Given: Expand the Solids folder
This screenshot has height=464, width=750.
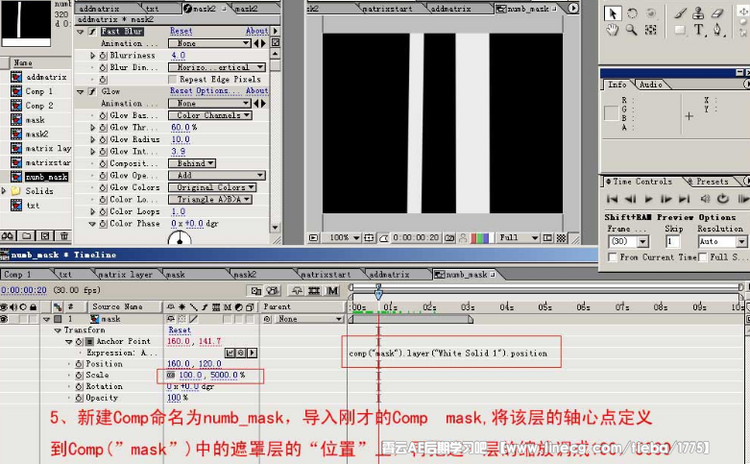Looking at the screenshot, I should pyautogui.click(x=4, y=191).
